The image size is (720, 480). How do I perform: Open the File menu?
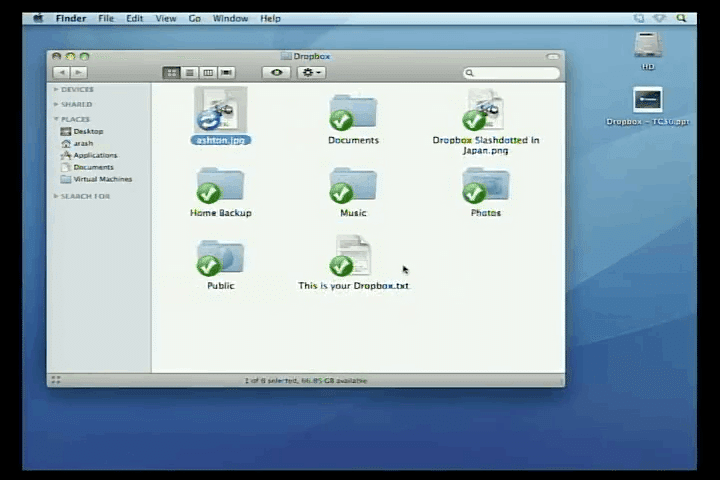pyautogui.click(x=106, y=18)
